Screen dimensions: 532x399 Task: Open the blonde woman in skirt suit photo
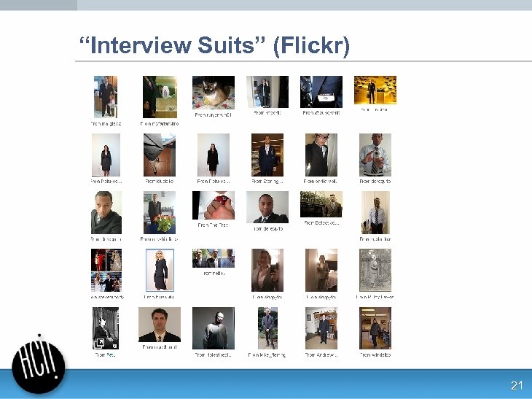coord(160,271)
